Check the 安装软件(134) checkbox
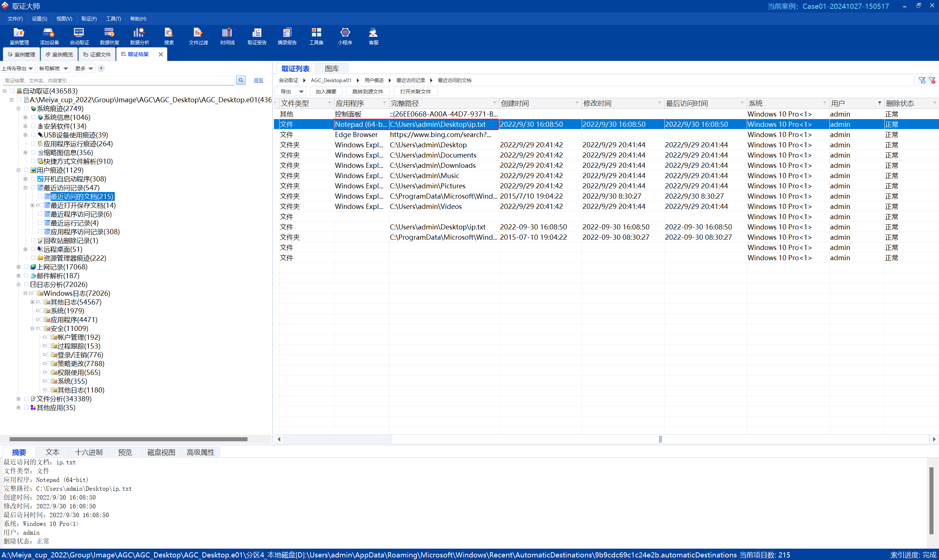939x560 pixels. click(33, 126)
